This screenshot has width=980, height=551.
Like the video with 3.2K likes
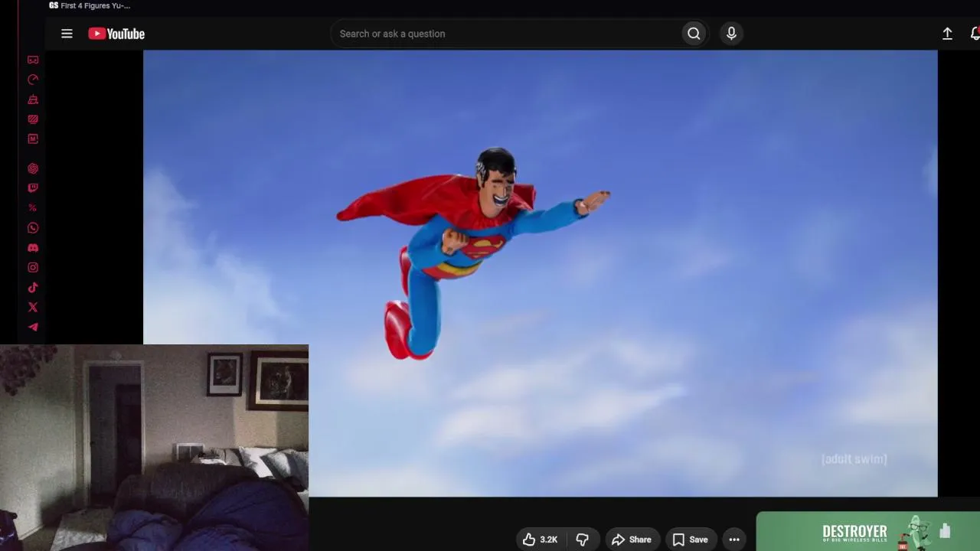[x=541, y=540]
